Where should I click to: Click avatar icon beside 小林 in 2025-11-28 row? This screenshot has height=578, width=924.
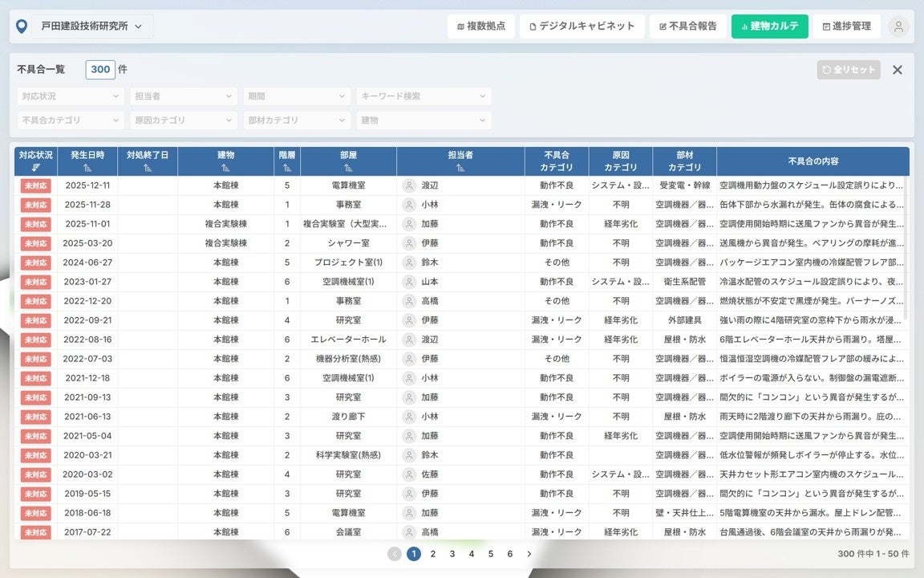(409, 205)
